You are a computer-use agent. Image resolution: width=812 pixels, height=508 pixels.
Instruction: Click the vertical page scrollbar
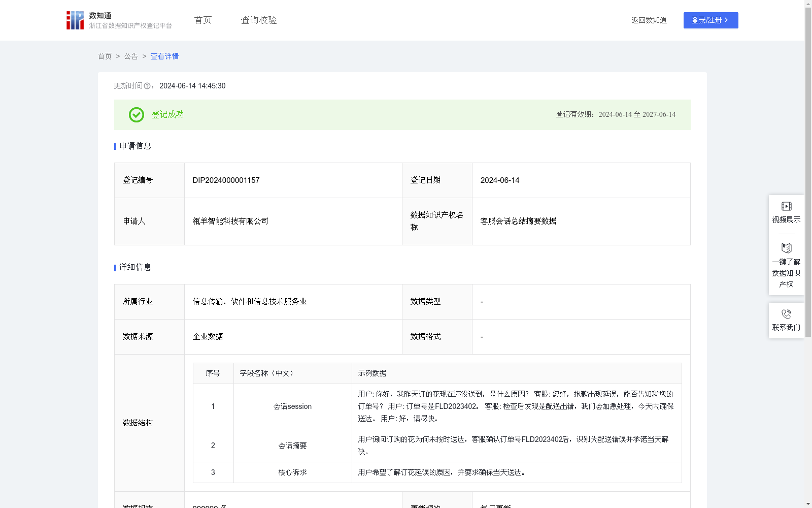808,173
